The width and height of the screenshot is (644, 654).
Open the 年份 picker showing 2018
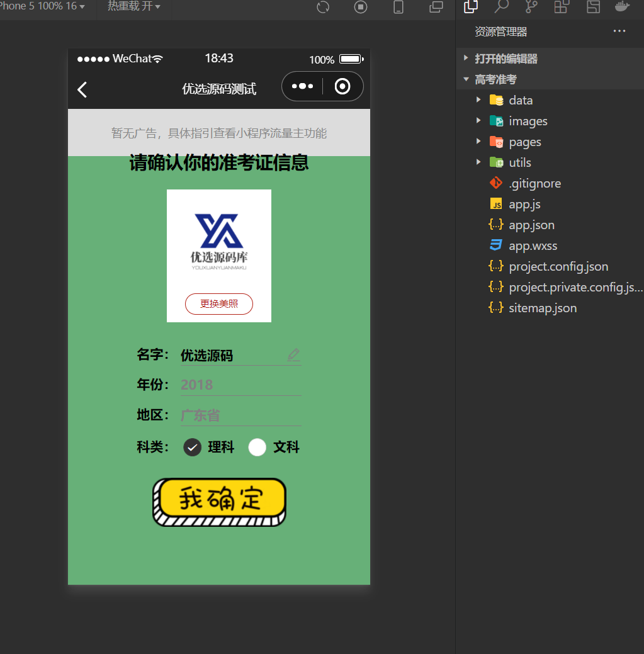click(240, 385)
